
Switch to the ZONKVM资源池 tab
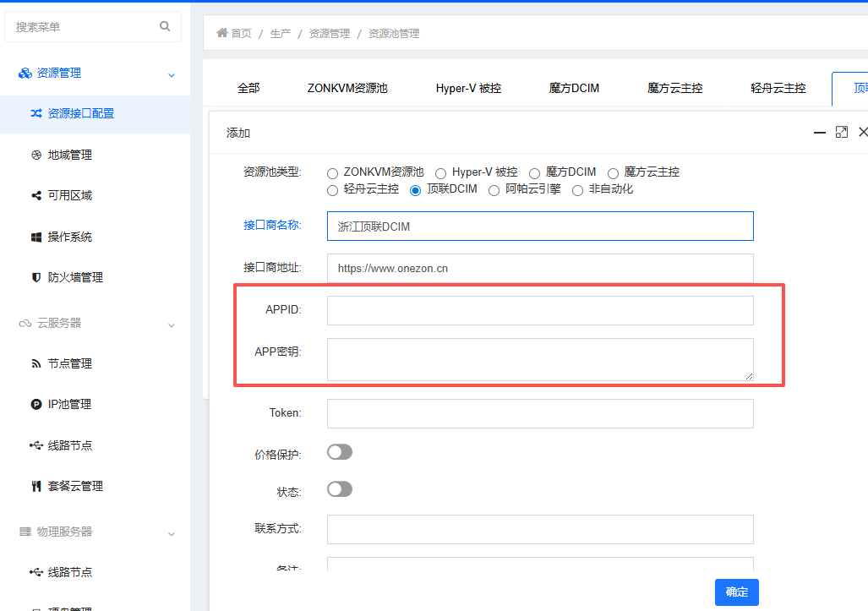click(x=347, y=88)
